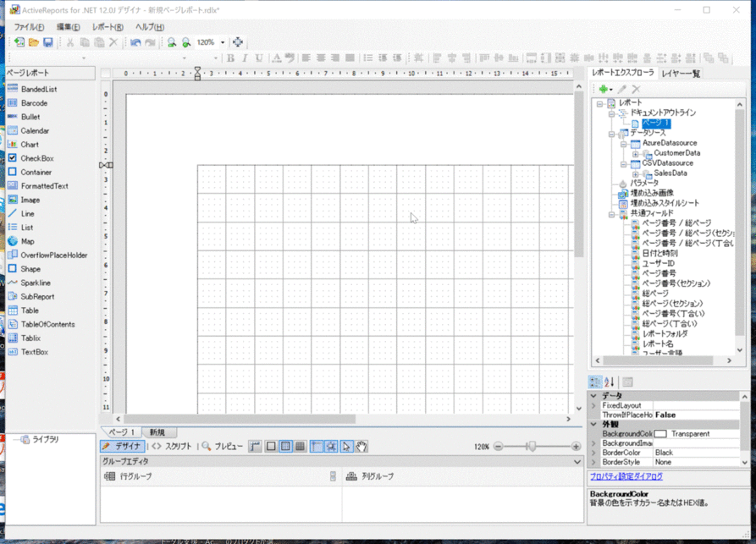The width and height of the screenshot is (756, 544).
Task: Toggle the dimension lines button
Action: [256, 447]
